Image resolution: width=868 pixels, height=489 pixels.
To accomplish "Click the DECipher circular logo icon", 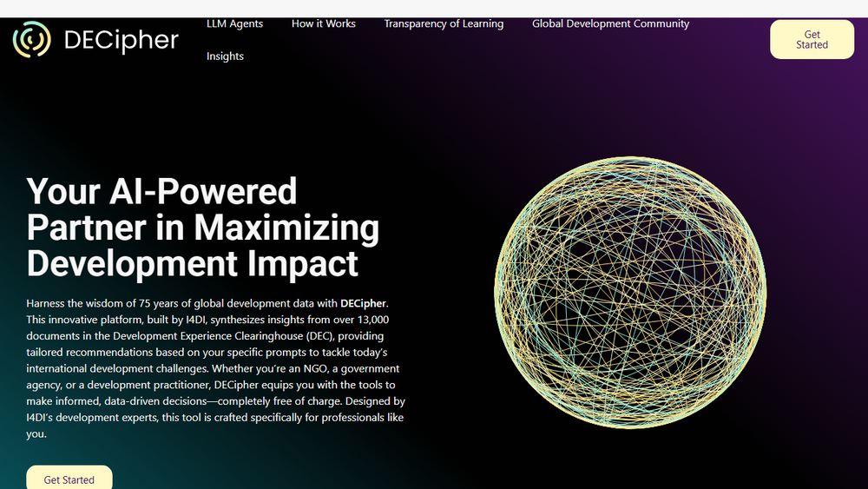I will click(x=31, y=39).
